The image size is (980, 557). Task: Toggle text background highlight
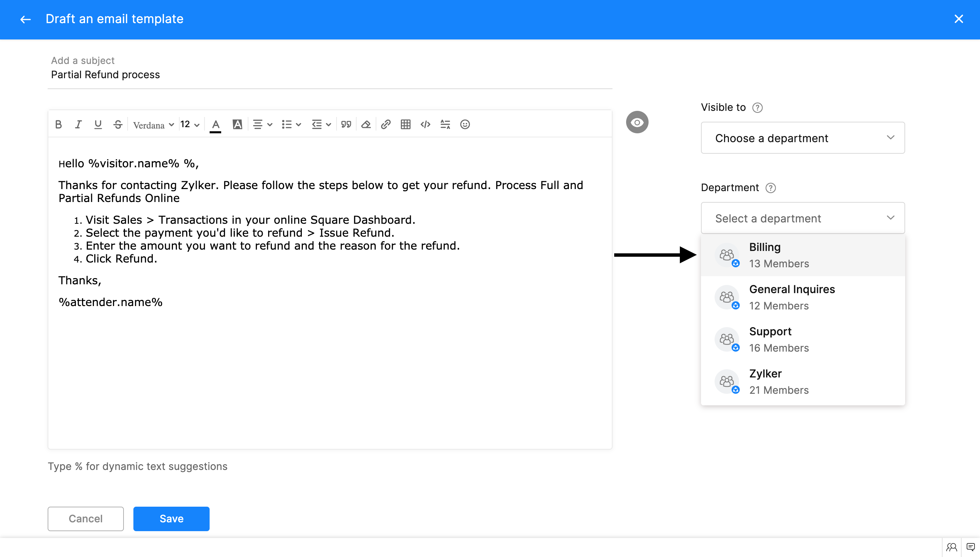(238, 124)
